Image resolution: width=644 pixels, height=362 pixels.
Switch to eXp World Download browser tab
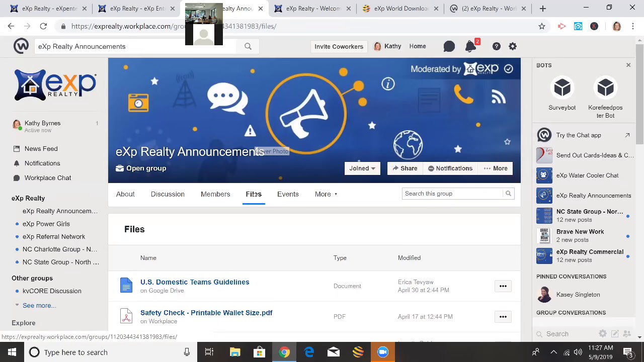400,9
